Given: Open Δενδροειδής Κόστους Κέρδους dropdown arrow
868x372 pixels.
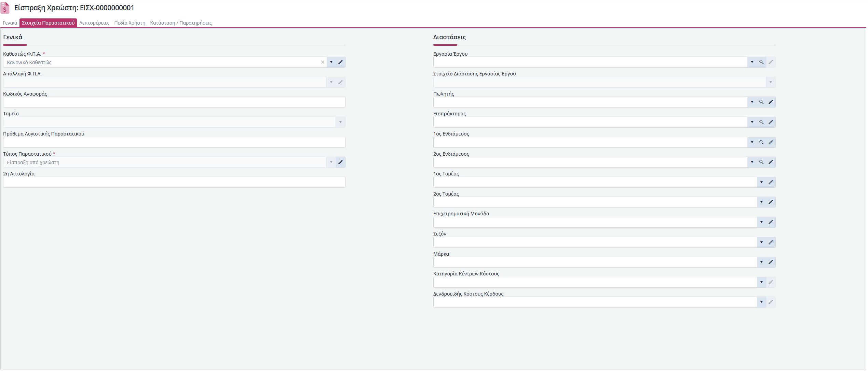Looking at the screenshot, I should tap(761, 302).
